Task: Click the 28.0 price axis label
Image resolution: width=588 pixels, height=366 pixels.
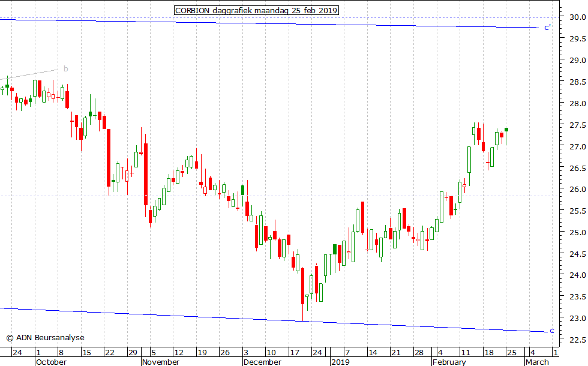Action: pyautogui.click(x=577, y=103)
